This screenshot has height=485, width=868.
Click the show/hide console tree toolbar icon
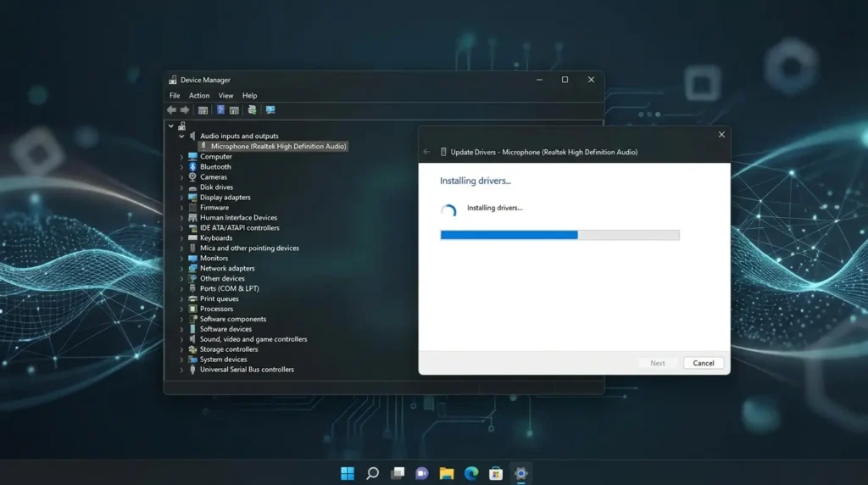(203, 110)
